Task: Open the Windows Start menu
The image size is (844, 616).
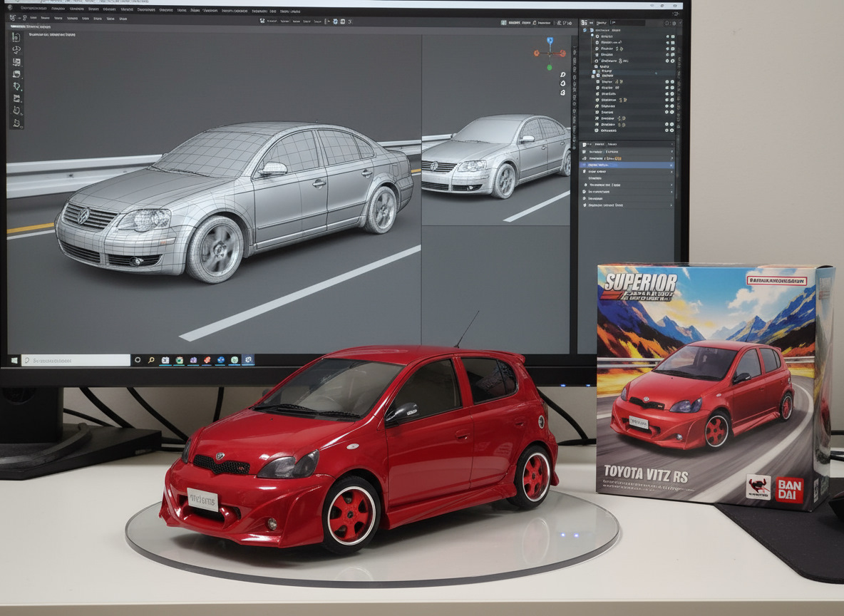Action: point(14,360)
